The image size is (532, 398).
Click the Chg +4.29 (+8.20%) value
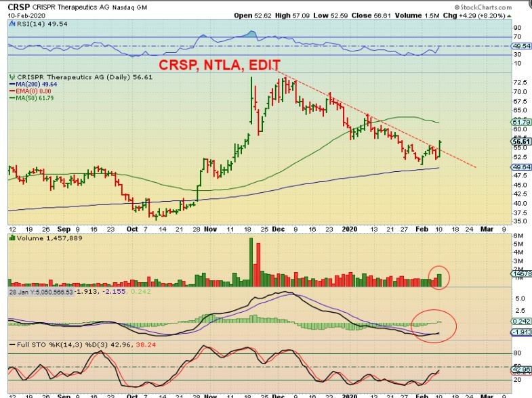click(474, 16)
